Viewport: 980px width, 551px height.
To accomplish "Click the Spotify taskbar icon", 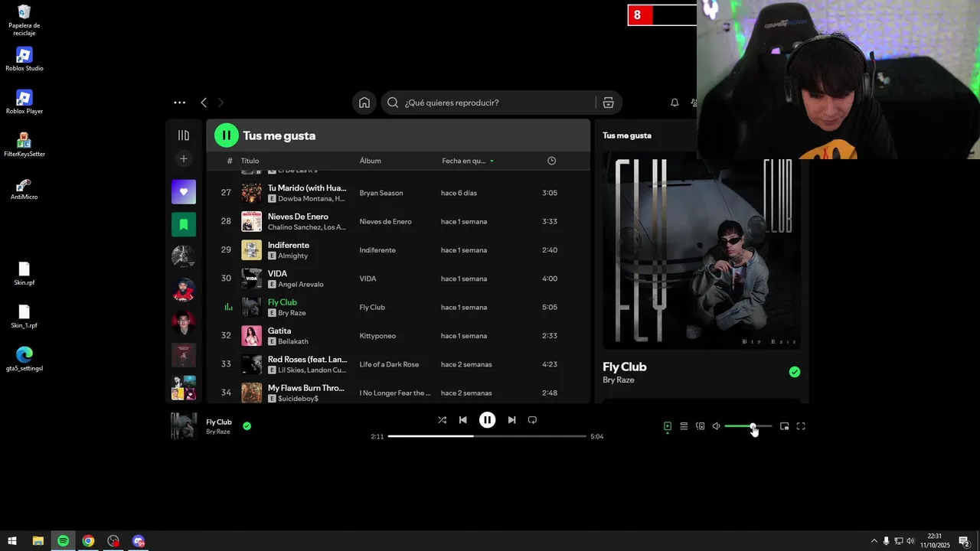I will click(63, 541).
